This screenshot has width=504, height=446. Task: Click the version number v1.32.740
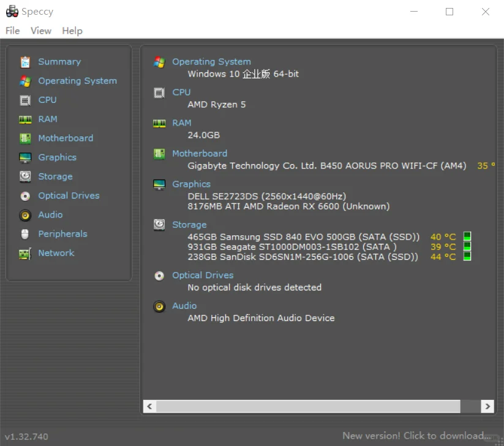[27, 437]
